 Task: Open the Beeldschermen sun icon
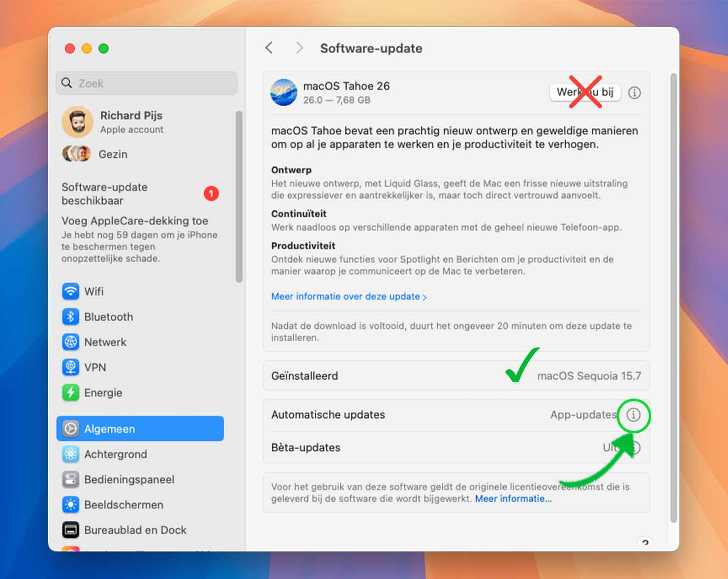point(70,505)
